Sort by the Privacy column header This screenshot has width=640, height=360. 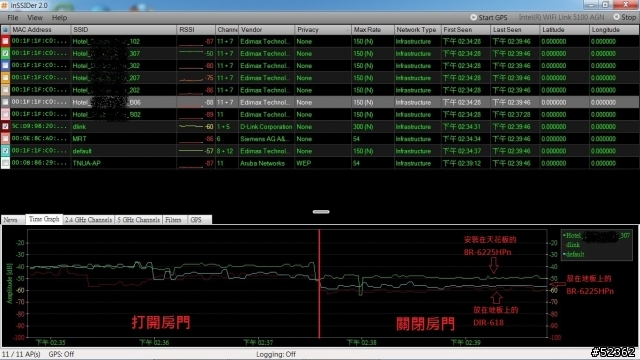322,30
